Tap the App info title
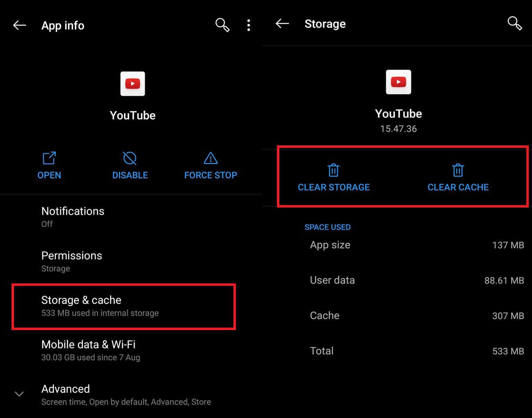Screen dimensions: 532x418 tap(63, 25)
